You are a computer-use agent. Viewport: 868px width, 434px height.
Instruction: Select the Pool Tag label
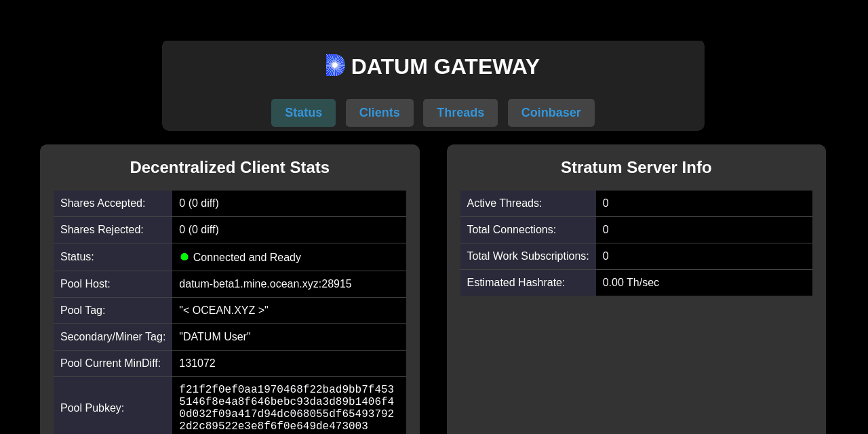[x=83, y=311]
